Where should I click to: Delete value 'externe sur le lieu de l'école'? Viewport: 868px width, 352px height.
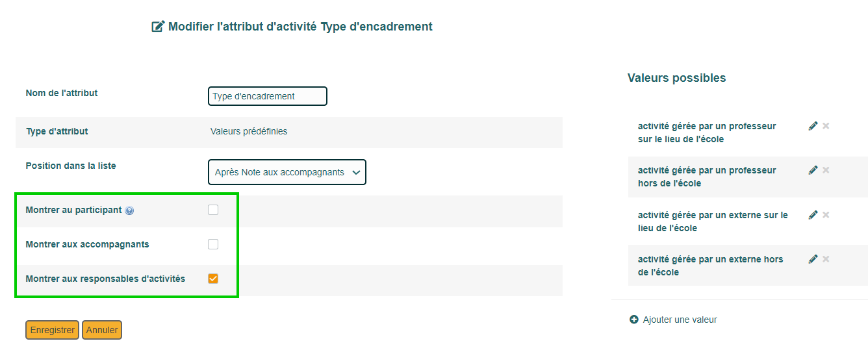[x=826, y=215]
